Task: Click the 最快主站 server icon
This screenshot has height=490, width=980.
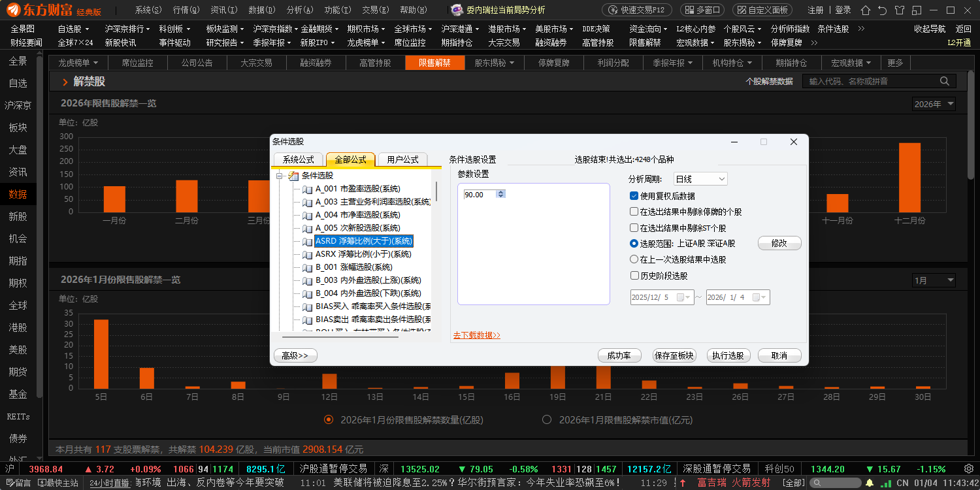Action: pyautogui.click(x=42, y=483)
